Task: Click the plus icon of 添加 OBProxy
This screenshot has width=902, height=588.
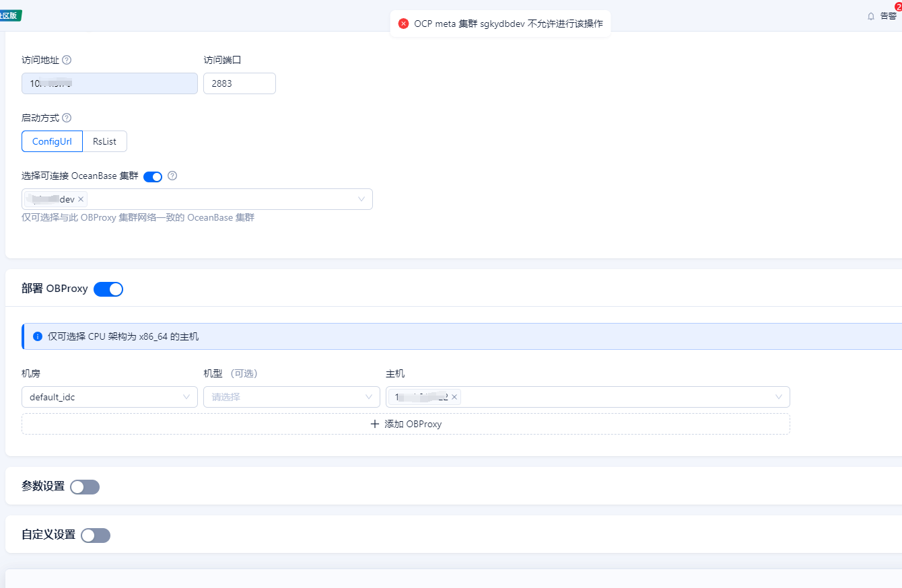Action: point(375,424)
